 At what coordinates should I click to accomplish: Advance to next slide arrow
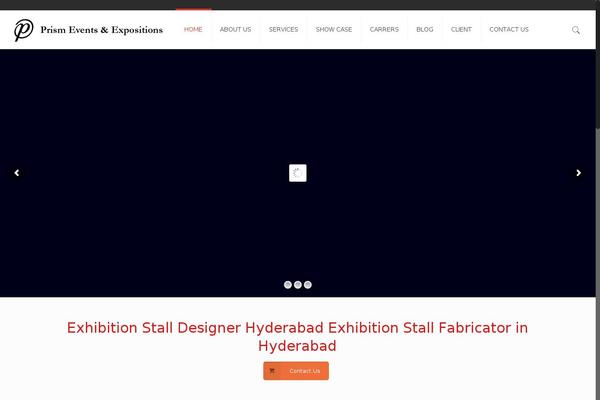pos(579,173)
